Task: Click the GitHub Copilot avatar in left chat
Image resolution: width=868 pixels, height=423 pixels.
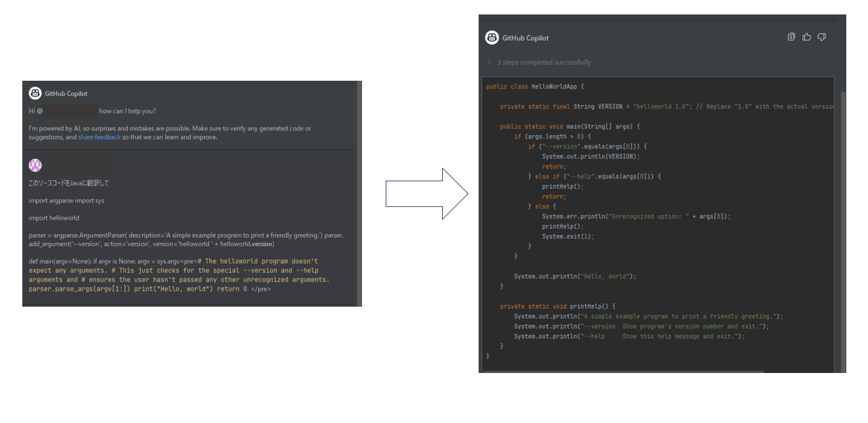Action: (x=35, y=93)
